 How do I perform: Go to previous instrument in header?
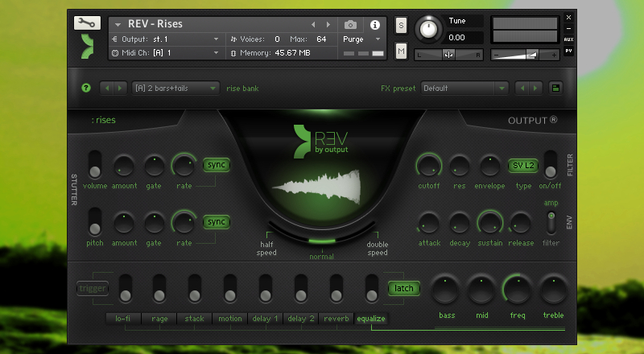(x=313, y=25)
